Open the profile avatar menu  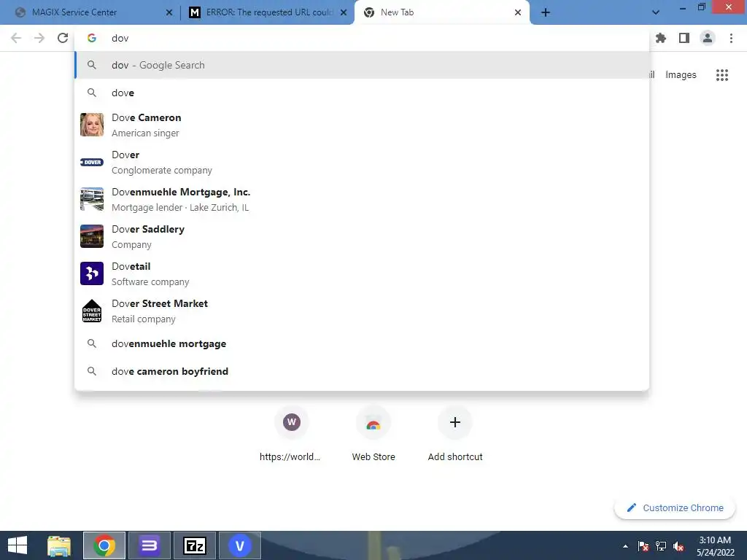tap(708, 38)
